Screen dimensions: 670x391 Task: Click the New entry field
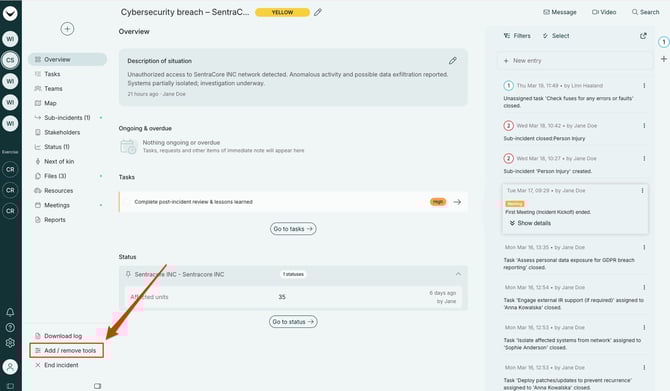coord(574,61)
